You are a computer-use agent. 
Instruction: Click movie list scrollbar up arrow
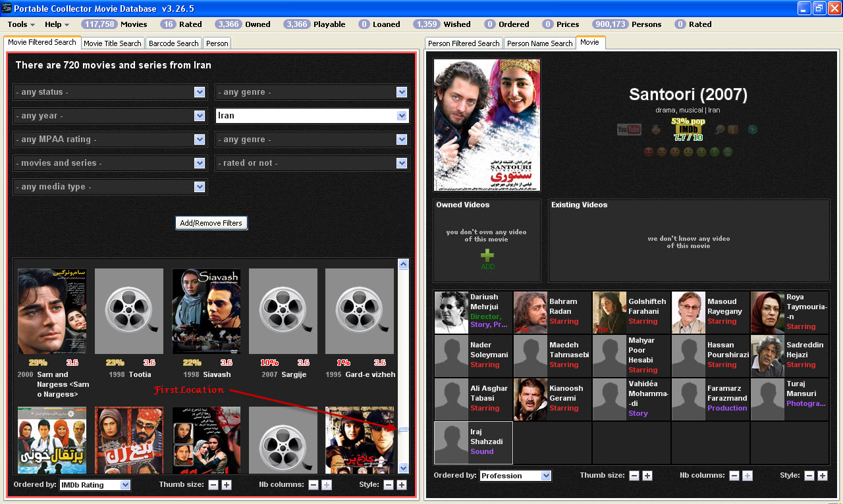click(x=404, y=264)
